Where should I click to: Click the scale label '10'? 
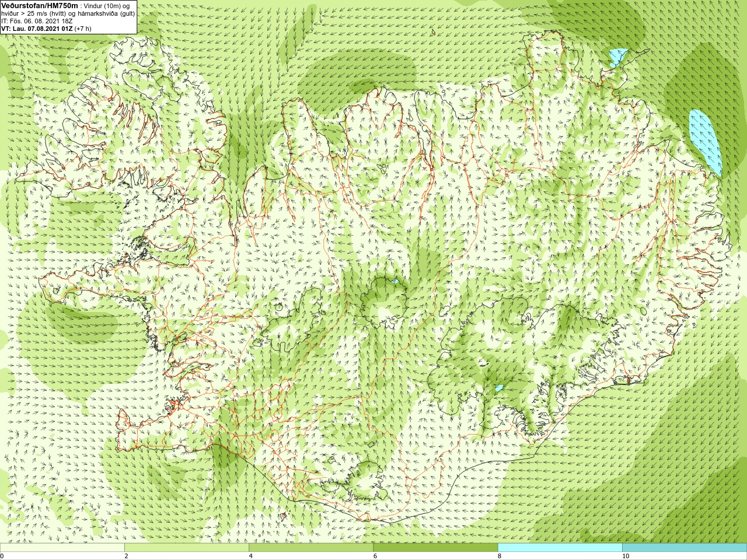tap(626, 556)
